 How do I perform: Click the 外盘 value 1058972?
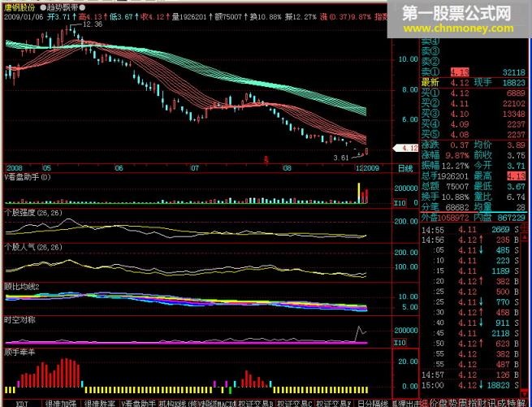pyautogui.click(x=454, y=218)
